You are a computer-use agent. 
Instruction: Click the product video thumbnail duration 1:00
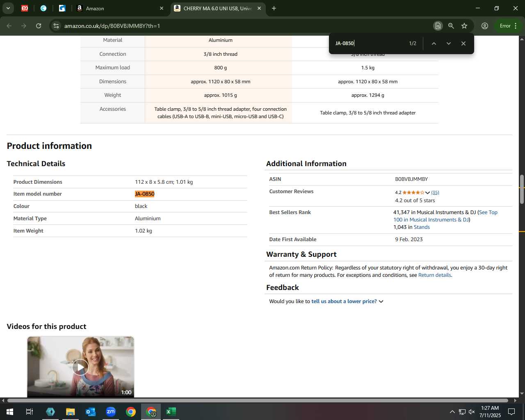pos(126,393)
